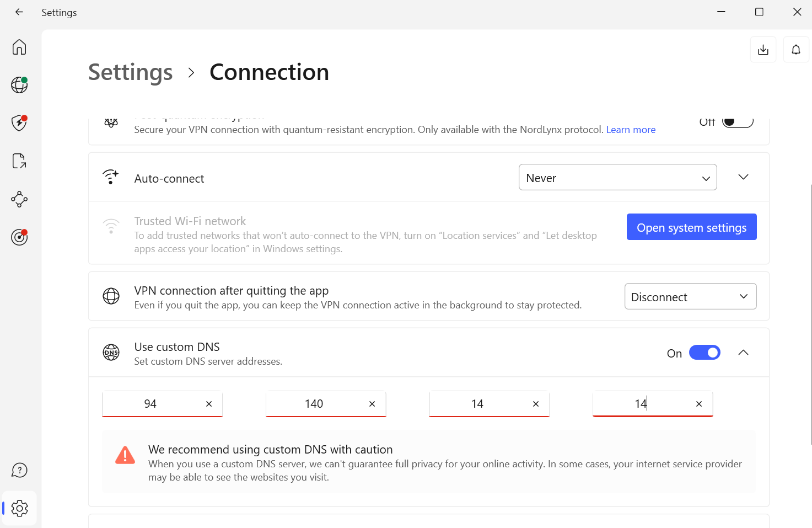Turn off Use custom DNS toggle
The width and height of the screenshot is (812, 528).
pos(705,353)
